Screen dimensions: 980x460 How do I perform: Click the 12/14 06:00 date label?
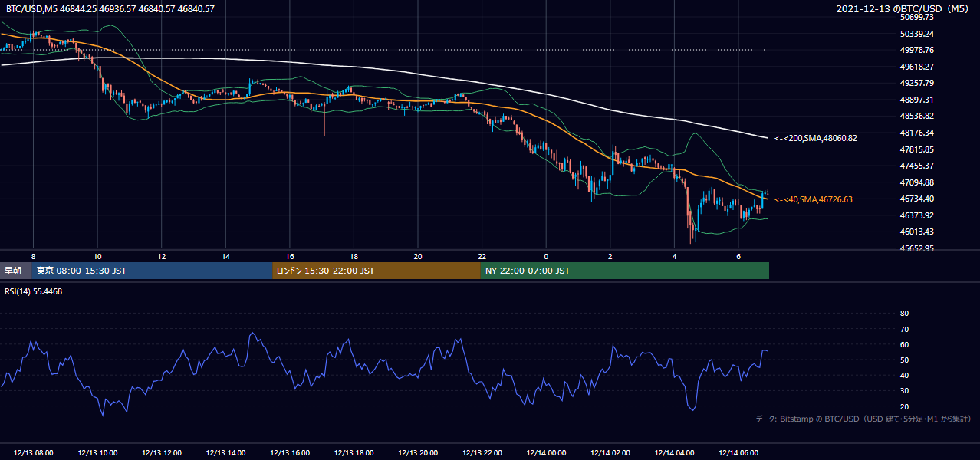coord(738,453)
